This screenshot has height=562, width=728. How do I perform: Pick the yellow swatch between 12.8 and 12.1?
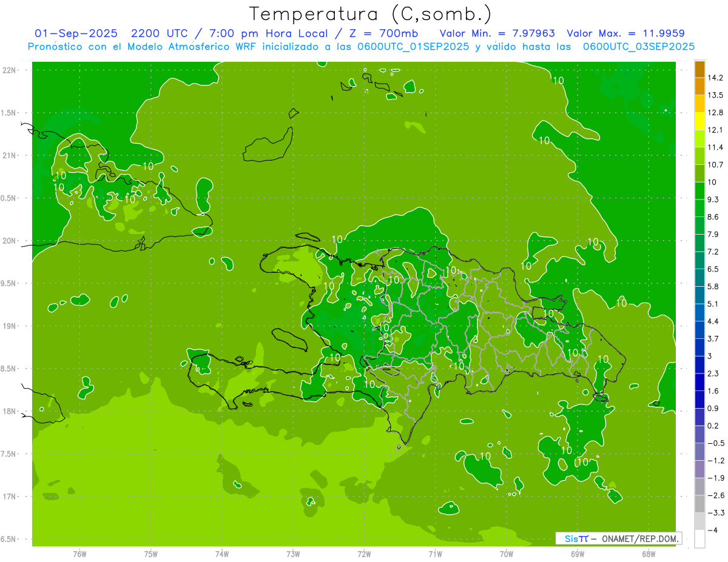699,121
